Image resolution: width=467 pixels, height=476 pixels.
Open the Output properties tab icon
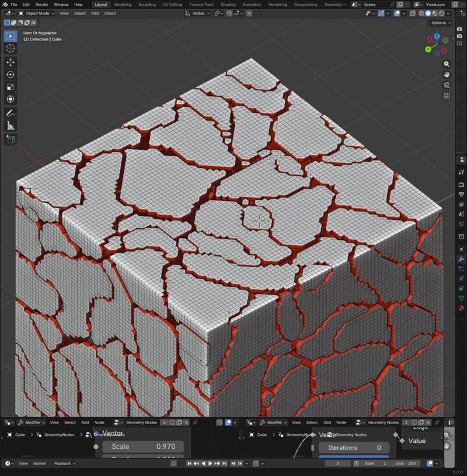tap(461, 195)
